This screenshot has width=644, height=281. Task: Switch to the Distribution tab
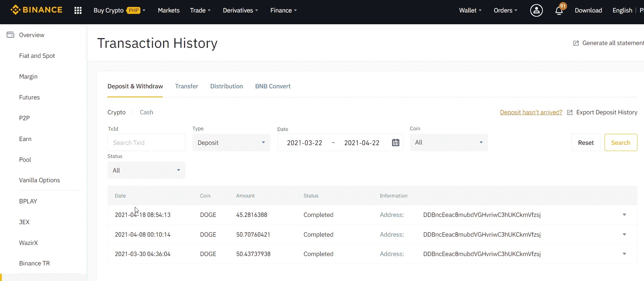[227, 86]
